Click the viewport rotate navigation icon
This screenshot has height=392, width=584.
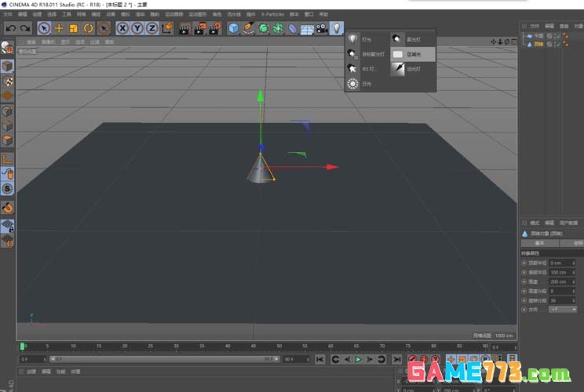pyautogui.click(x=507, y=42)
